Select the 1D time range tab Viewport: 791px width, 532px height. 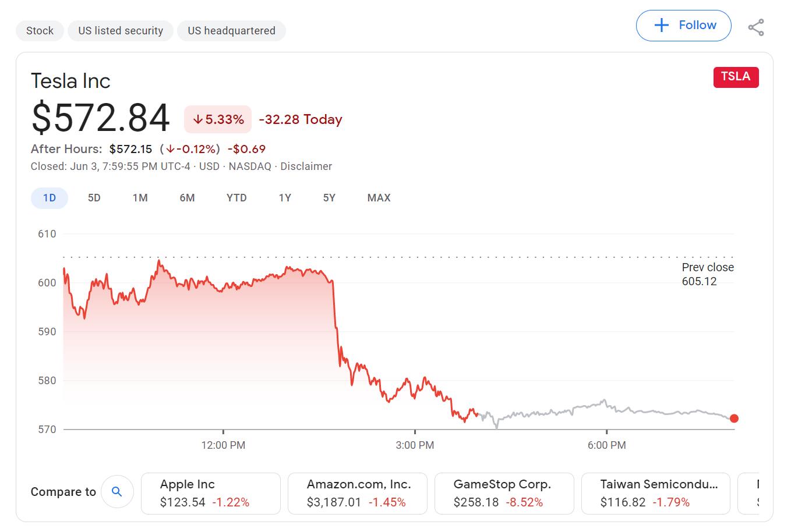pyautogui.click(x=50, y=198)
